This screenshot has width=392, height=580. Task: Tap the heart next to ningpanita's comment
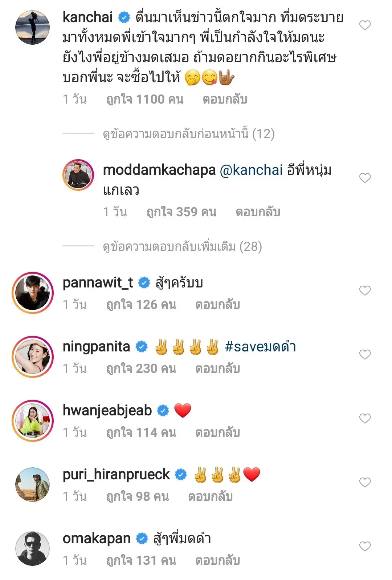click(365, 355)
